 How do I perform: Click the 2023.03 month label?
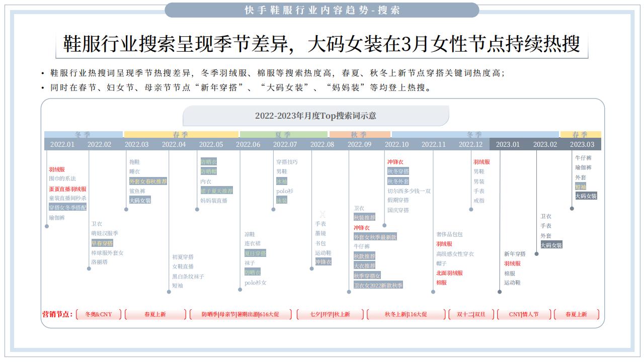click(582, 144)
